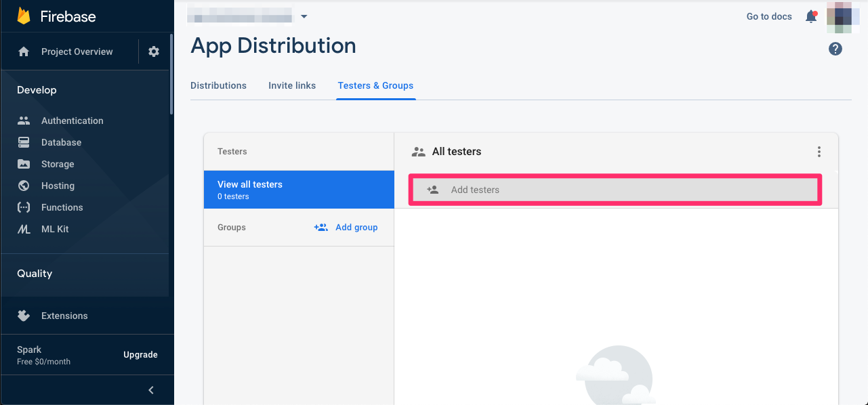Switch to the Invite links tab
Viewport: 868px width, 405px height.
point(292,85)
